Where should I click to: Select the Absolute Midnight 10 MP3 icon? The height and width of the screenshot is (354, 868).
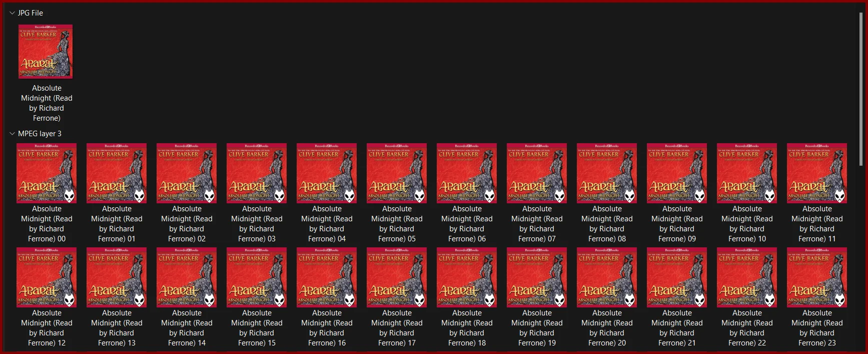pos(747,173)
